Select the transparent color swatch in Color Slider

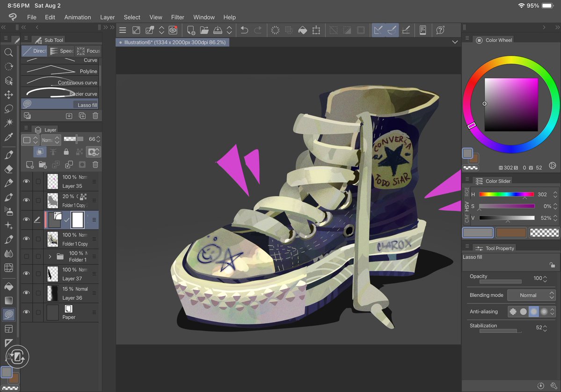(544, 233)
